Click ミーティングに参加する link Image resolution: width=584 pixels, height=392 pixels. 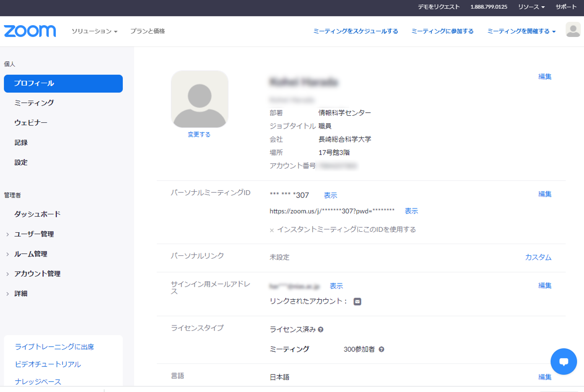point(442,31)
